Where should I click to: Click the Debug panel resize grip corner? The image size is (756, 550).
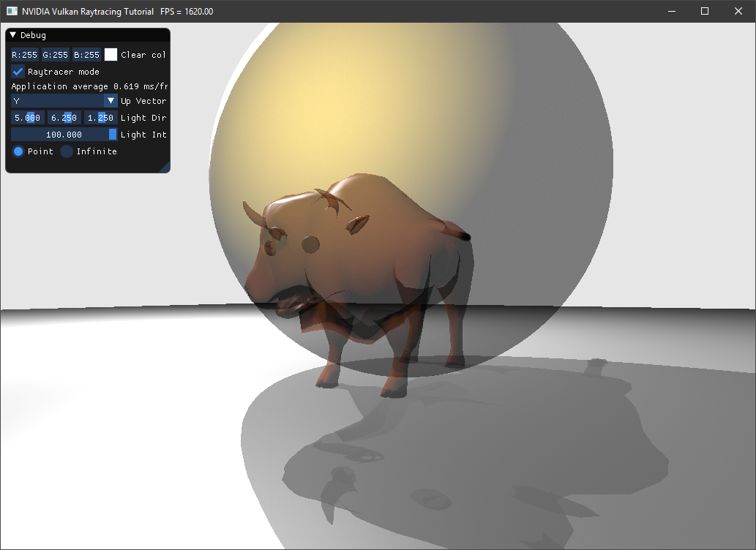165,169
